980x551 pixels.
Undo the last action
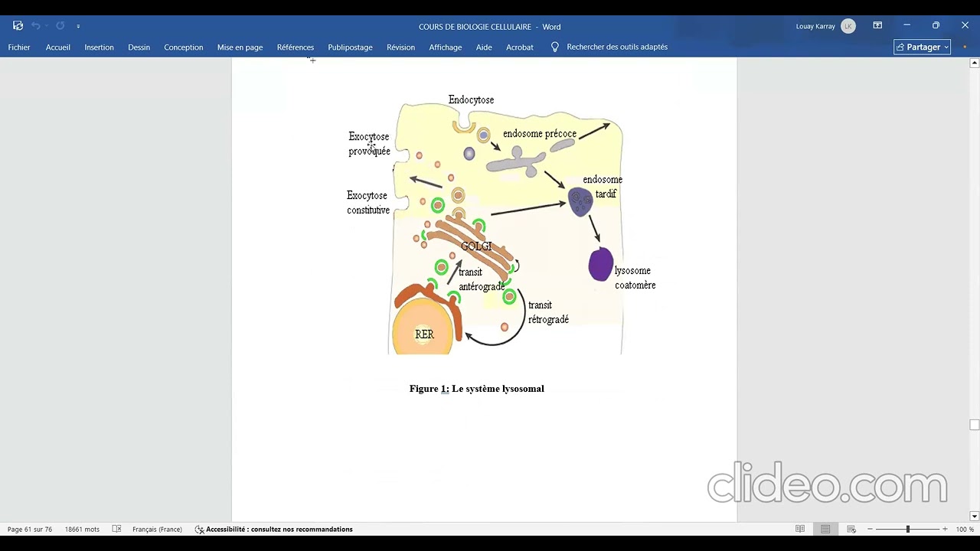(36, 26)
